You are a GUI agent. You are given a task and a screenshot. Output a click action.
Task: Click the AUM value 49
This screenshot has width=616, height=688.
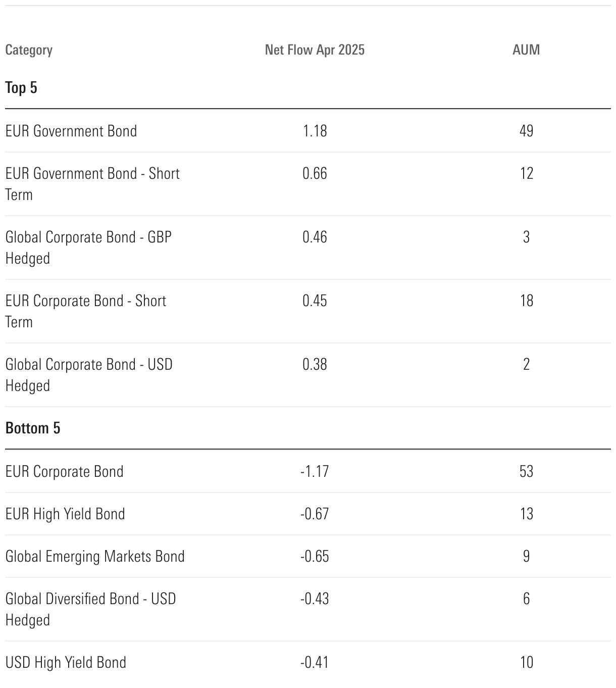point(526,131)
